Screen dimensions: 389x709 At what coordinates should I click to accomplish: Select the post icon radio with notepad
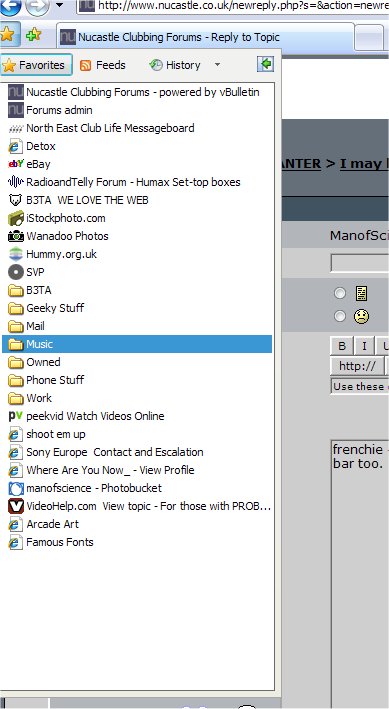click(340, 293)
